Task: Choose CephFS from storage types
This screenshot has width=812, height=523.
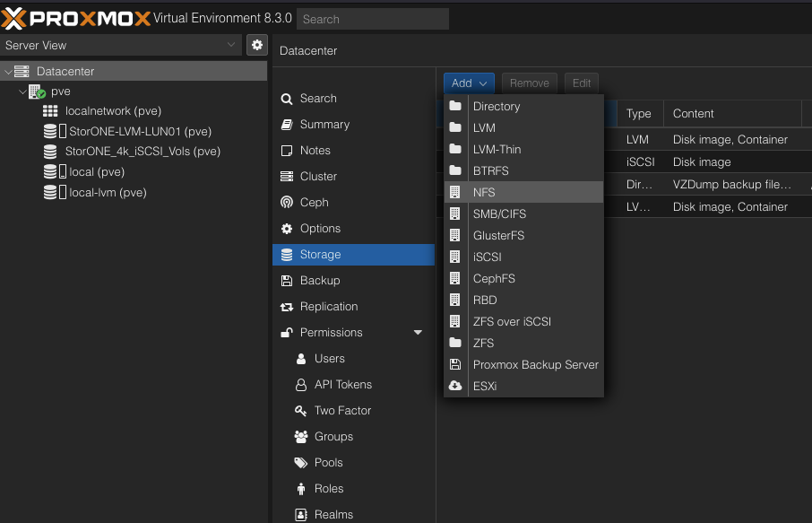Action: [x=523, y=278]
